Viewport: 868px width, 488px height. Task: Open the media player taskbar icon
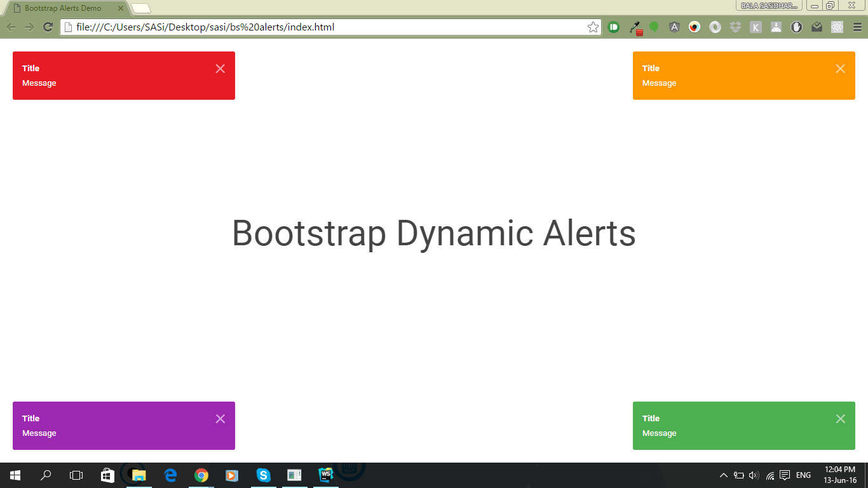point(232,475)
